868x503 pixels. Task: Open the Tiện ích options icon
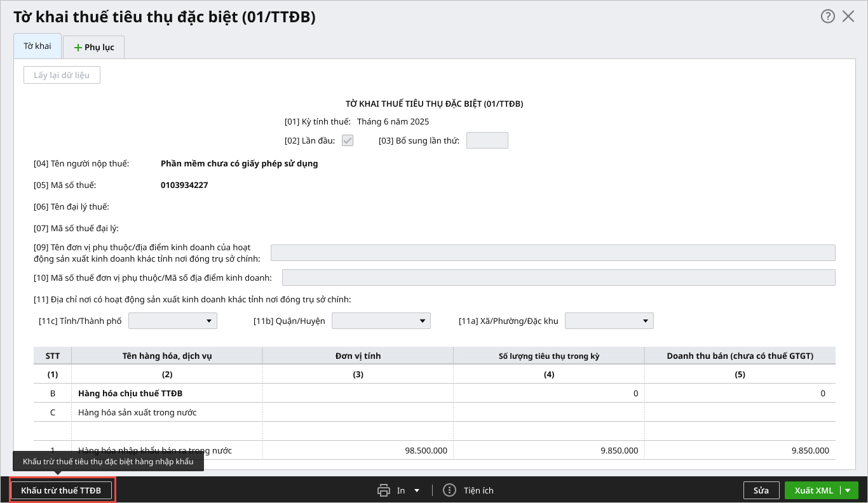point(450,490)
